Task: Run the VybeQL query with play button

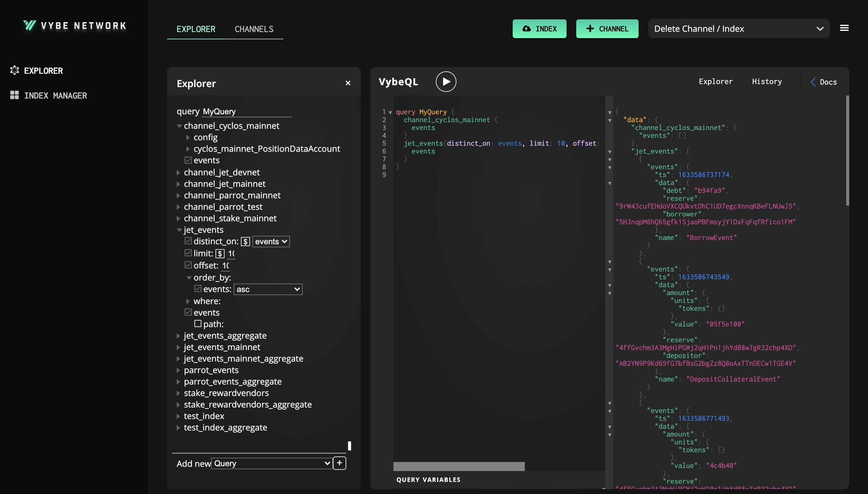Action: (446, 82)
